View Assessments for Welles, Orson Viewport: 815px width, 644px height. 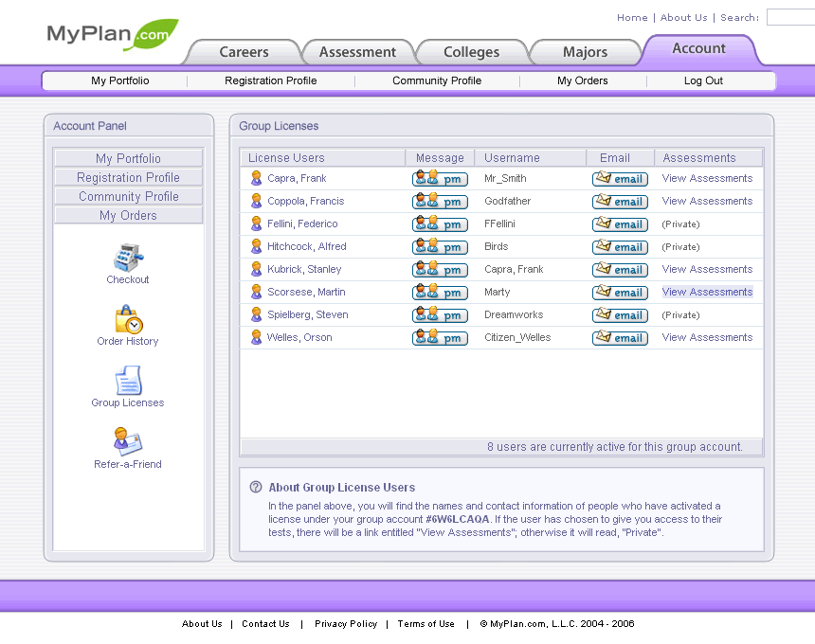[x=707, y=337]
